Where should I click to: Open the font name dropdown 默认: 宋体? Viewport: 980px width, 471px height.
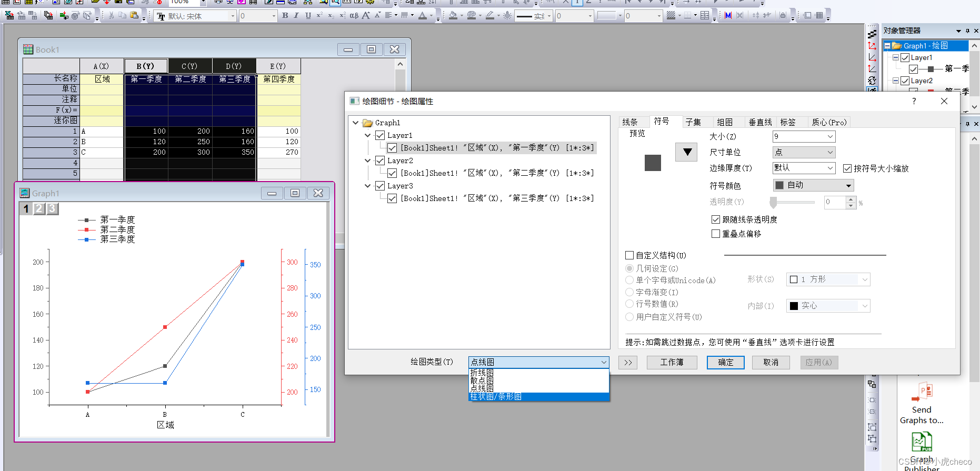pyautogui.click(x=233, y=16)
